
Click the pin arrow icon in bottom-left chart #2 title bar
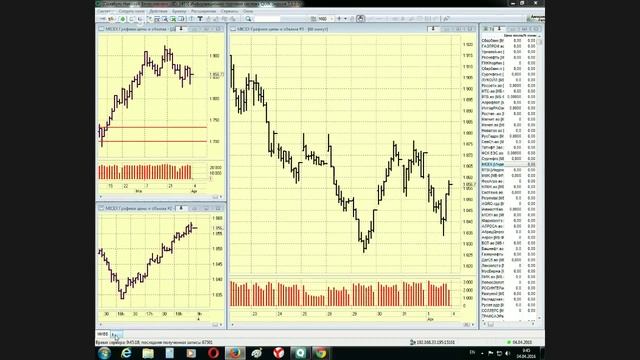181,208
